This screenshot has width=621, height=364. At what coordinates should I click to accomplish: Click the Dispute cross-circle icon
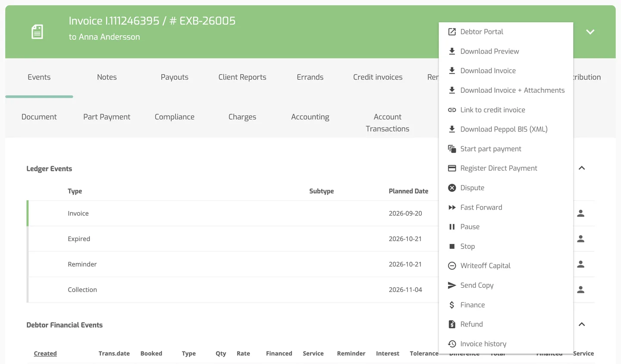tap(452, 188)
